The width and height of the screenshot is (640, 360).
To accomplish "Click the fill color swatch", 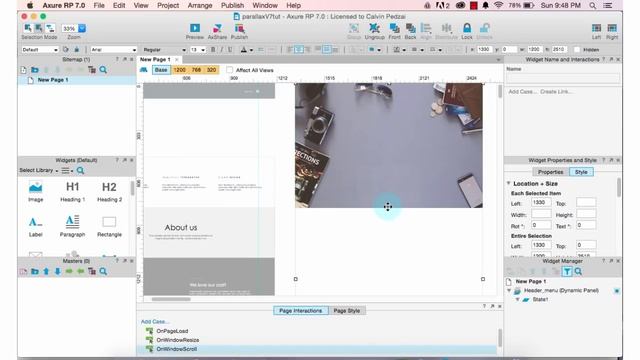I will tap(371, 49).
